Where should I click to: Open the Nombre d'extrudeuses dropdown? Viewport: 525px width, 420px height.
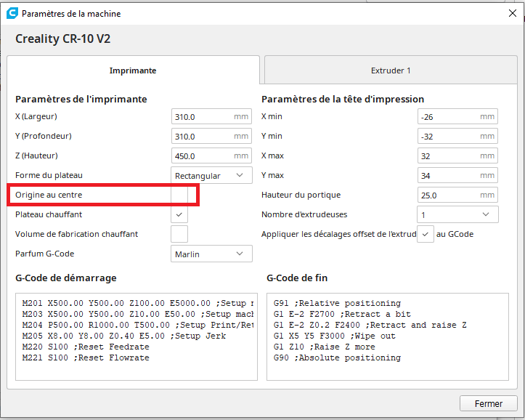click(x=457, y=214)
